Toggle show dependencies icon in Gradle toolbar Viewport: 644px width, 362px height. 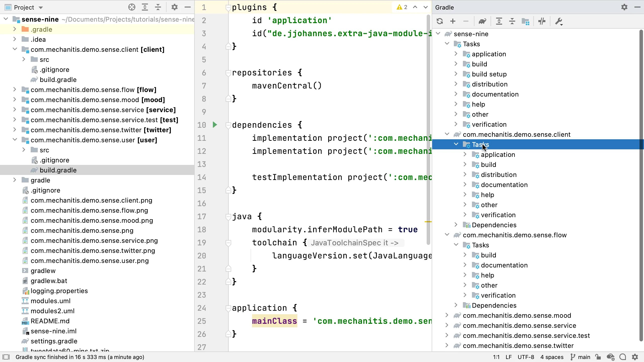tap(525, 21)
